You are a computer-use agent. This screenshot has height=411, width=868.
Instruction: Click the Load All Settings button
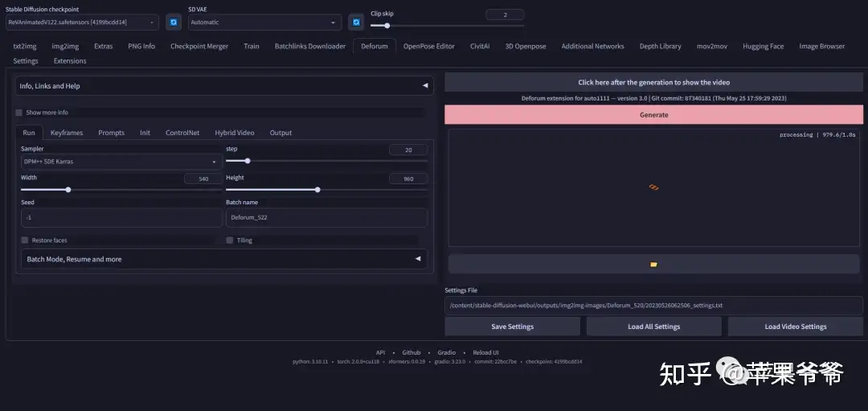(653, 327)
